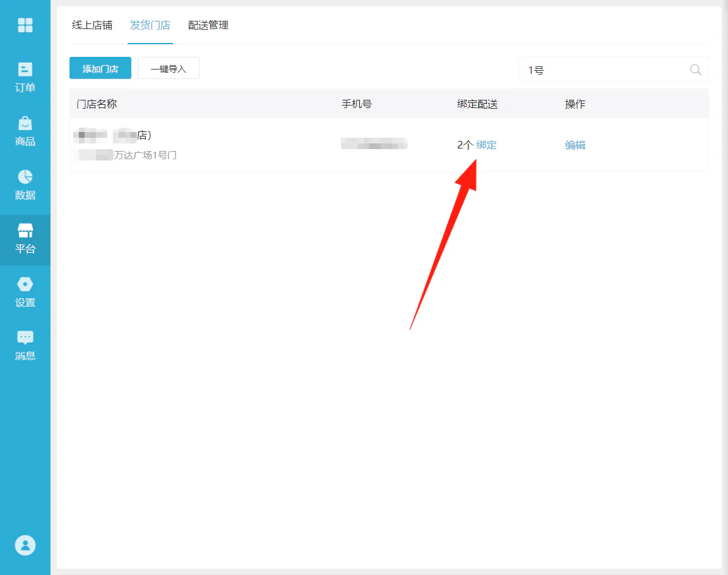Open the dashboard grid icon in sidebar

point(25,25)
